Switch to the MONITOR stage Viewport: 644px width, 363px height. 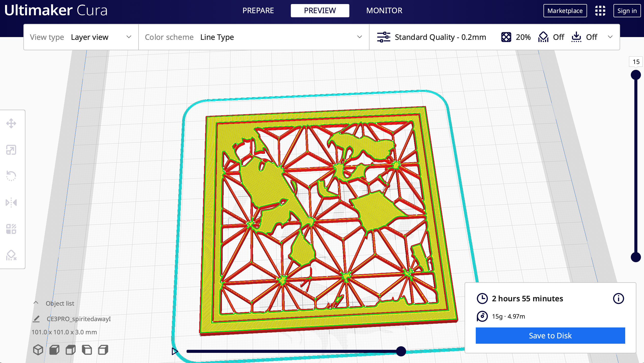pos(384,11)
